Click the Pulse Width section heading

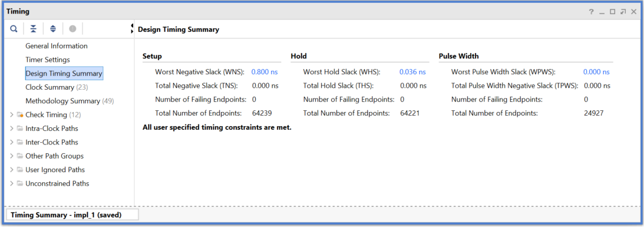pyautogui.click(x=459, y=57)
